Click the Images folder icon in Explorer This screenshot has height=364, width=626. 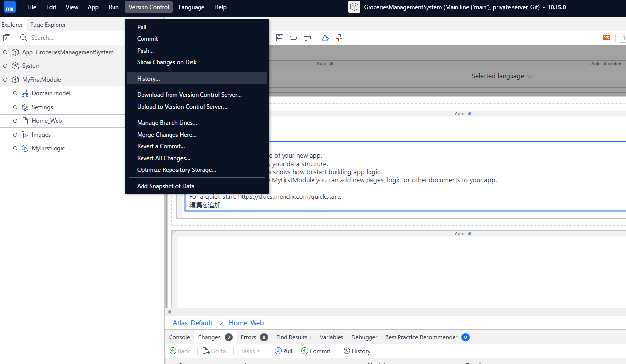point(25,134)
